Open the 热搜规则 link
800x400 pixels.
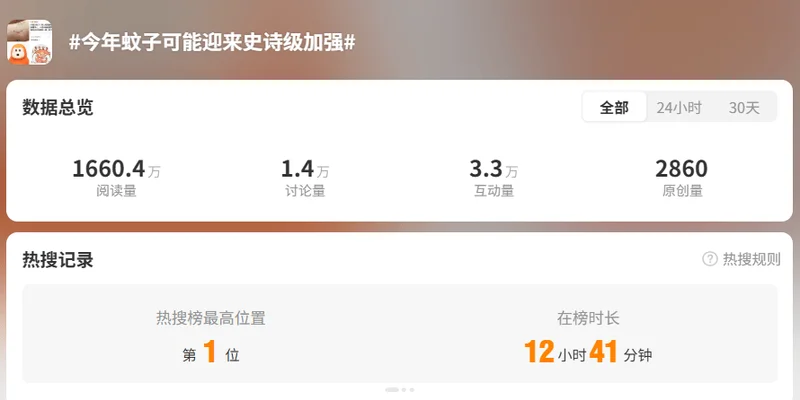point(751,259)
